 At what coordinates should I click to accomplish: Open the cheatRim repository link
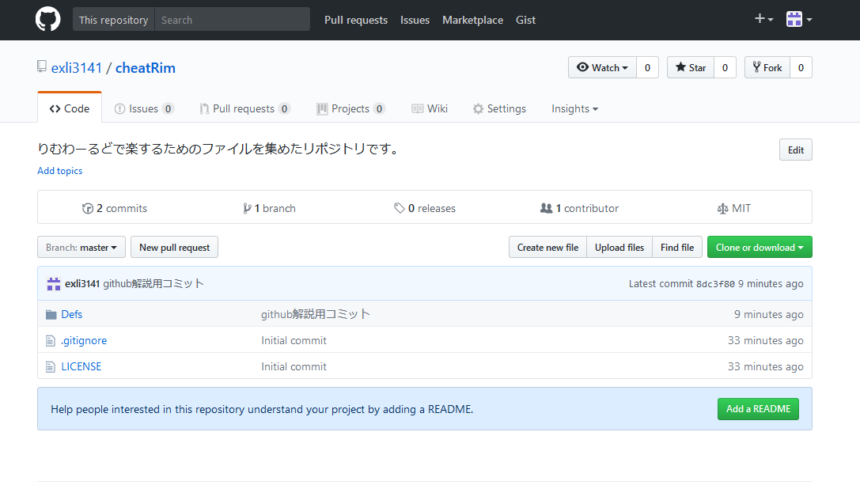pos(146,68)
